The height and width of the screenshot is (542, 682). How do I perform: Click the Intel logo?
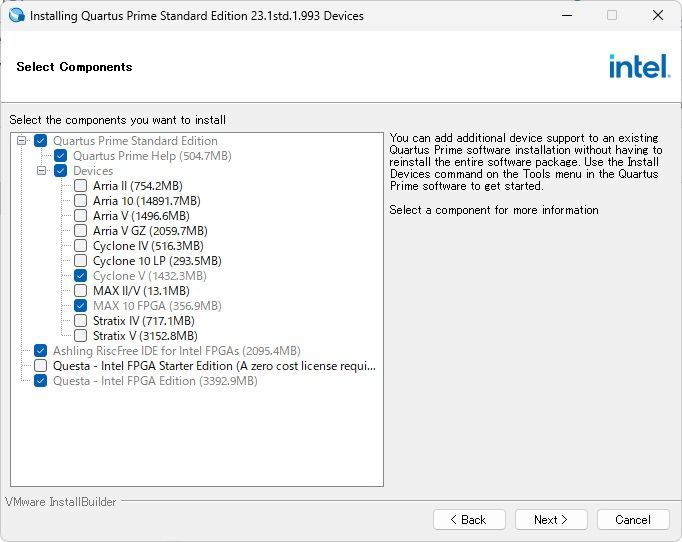(639, 66)
